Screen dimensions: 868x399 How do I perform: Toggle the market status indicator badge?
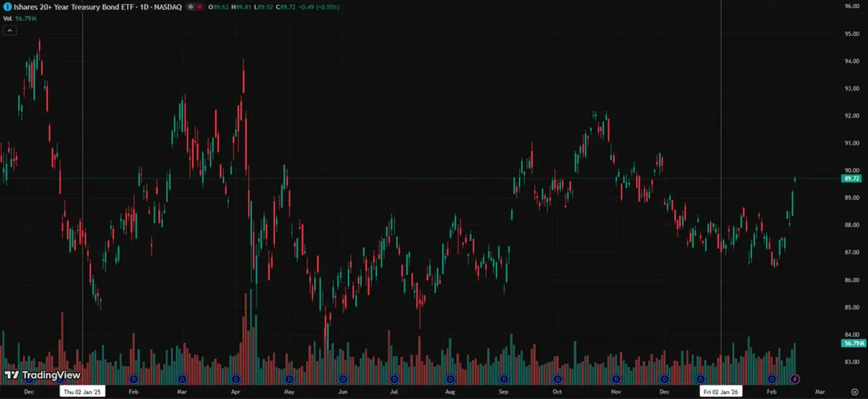(x=193, y=7)
